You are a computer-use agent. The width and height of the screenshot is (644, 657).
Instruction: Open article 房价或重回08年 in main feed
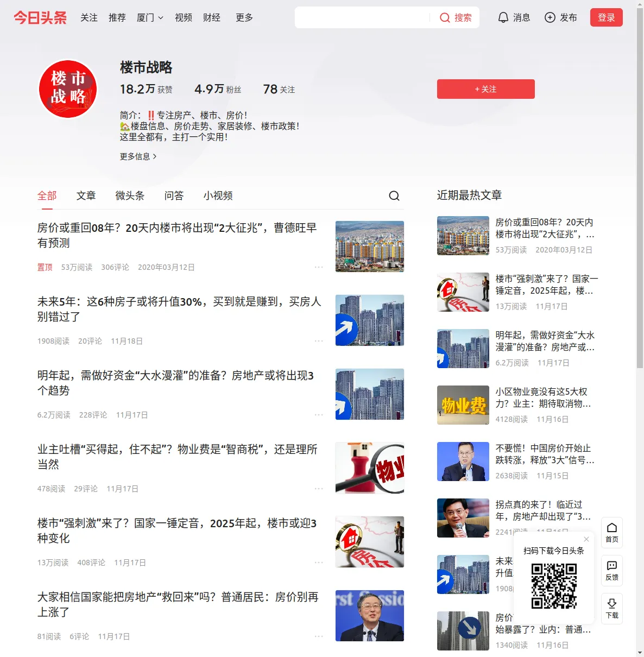pos(177,235)
